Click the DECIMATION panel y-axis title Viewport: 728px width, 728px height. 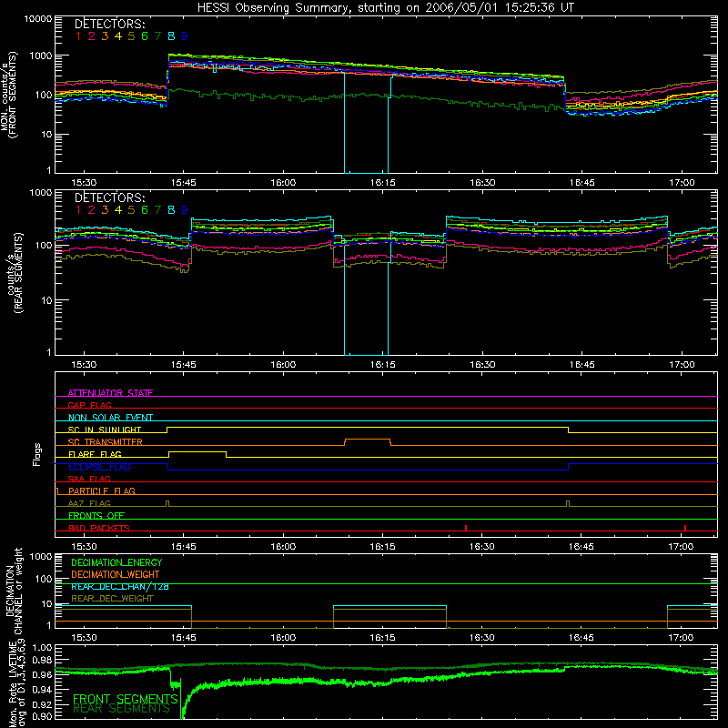(x=14, y=591)
